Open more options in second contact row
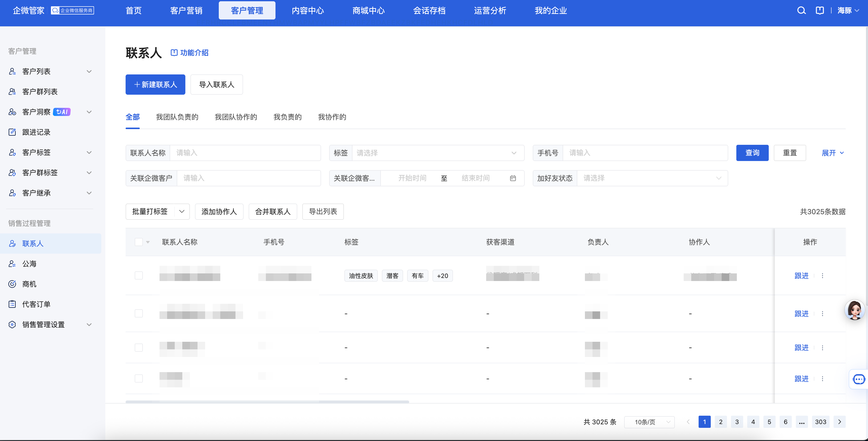The height and width of the screenshot is (441, 868). point(822,314)
